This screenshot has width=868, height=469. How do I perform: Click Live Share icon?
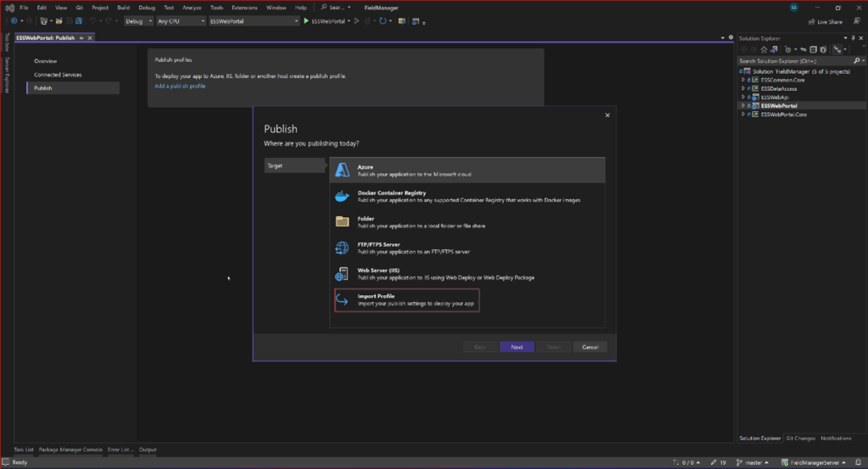click(x=811, y=21)
